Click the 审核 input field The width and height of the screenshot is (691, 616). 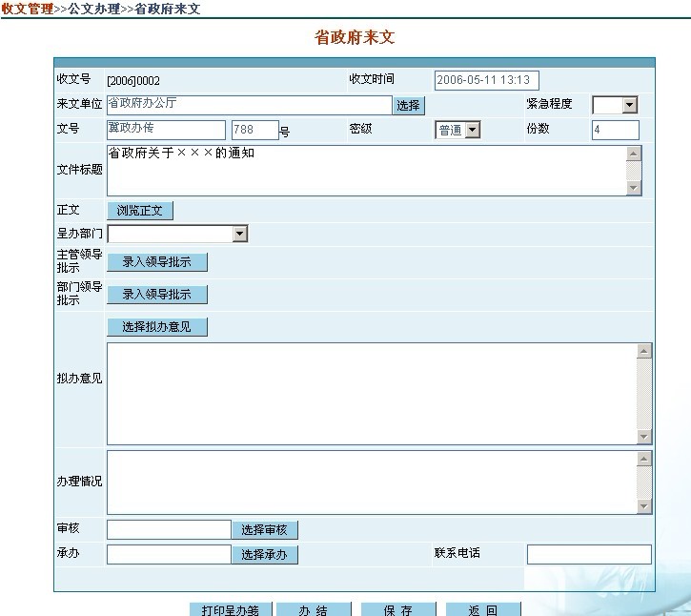[x=170, y=529]
